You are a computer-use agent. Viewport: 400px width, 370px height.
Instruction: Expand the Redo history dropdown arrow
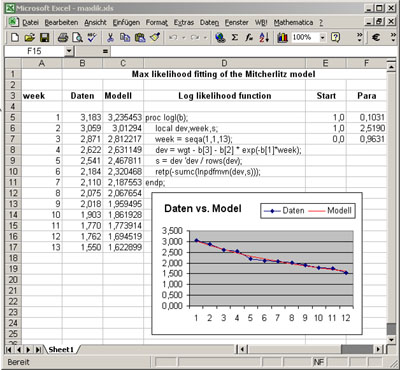205,38
